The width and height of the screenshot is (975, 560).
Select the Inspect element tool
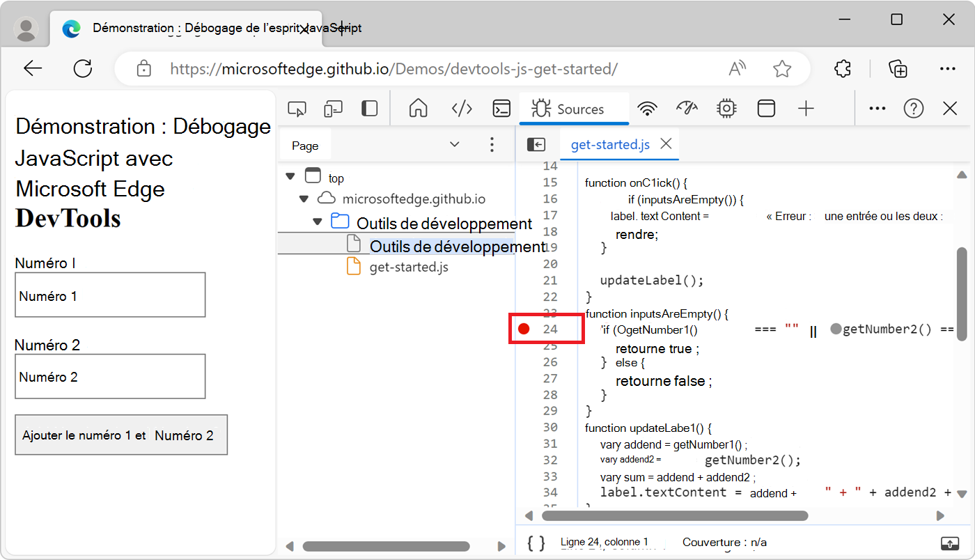coord(297,109)
